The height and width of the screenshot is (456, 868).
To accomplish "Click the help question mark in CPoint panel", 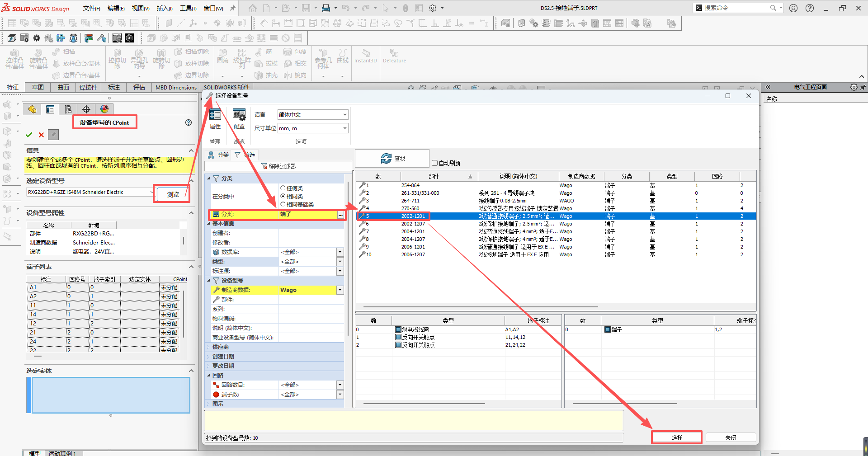I will pos(189,122).
